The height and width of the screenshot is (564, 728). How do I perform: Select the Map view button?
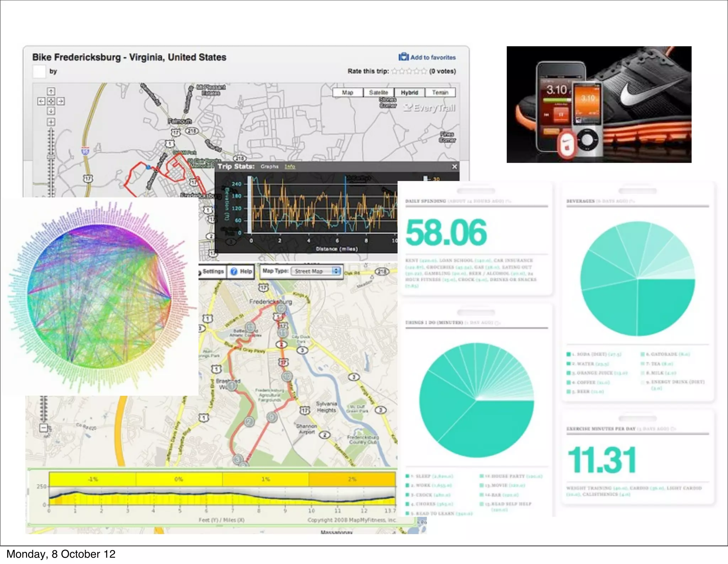click(x=347, y=92)
